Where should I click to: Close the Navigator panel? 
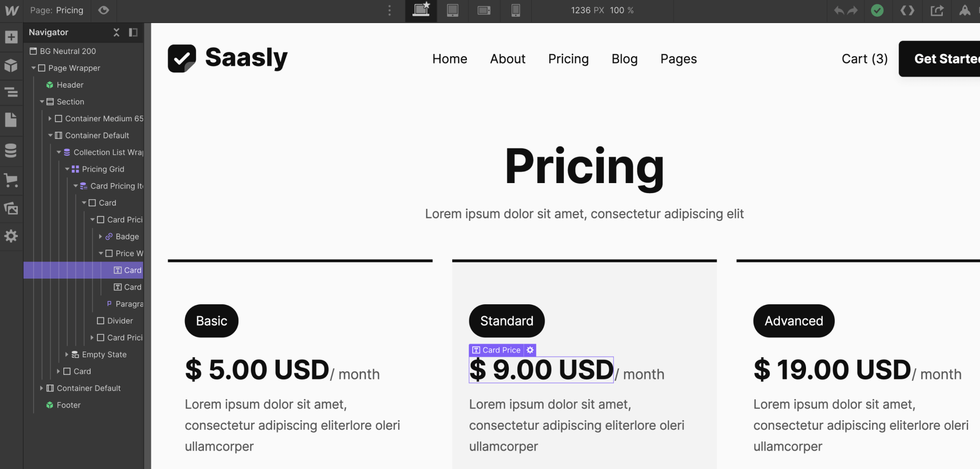[x=116, y=33]
